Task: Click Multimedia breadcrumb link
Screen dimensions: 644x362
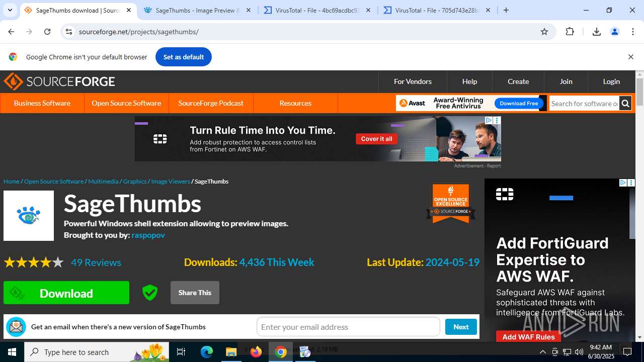Action: point(103,182)
